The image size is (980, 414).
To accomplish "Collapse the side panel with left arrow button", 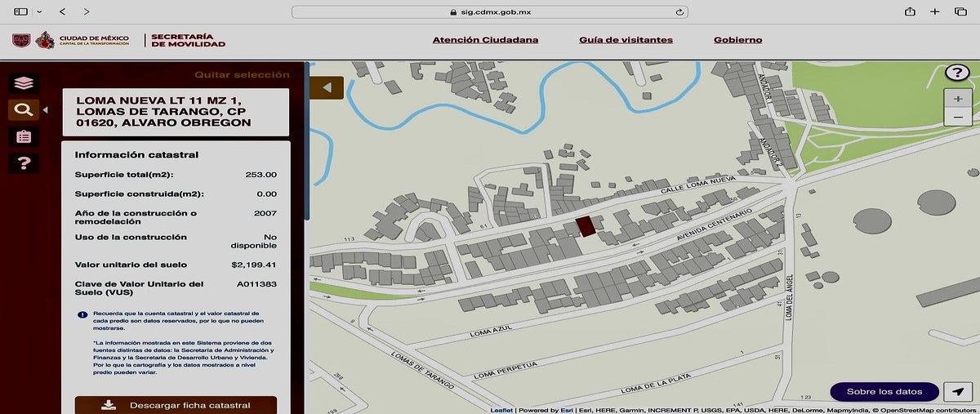I will point(327,87).
